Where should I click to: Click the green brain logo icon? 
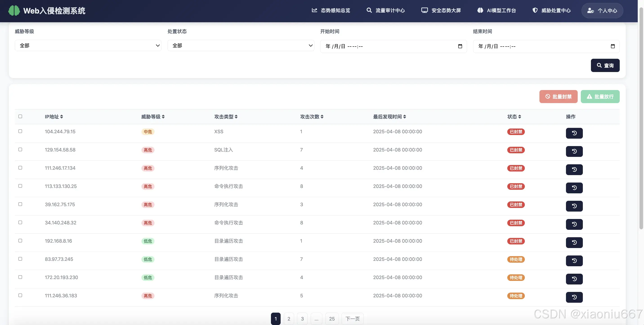pyautogui.click(x=14, y=11)
